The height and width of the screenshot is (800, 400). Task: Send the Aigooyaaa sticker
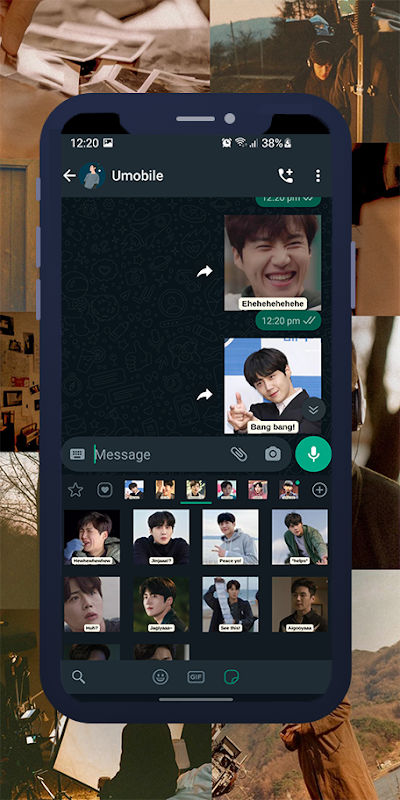click(x=299, y=605)
